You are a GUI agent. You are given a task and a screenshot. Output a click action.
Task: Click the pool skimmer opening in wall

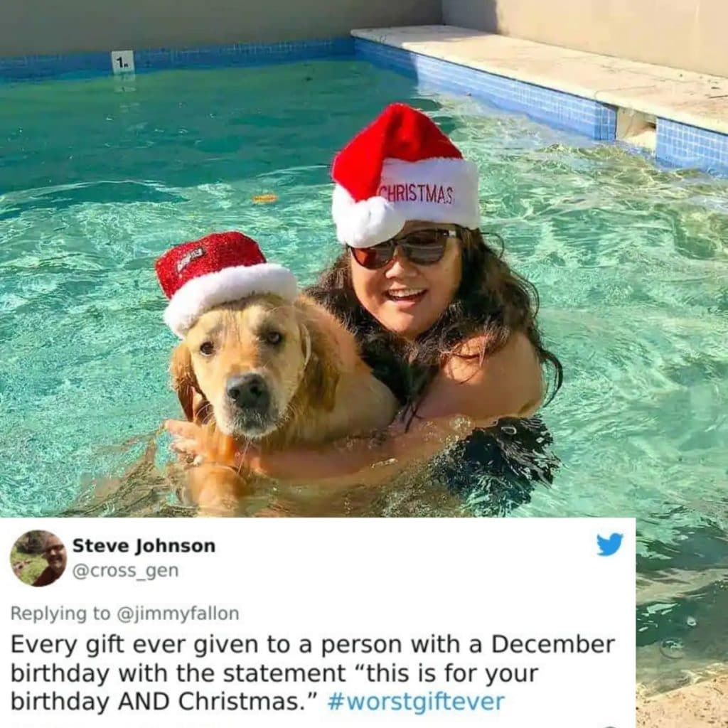pos(636,127)
